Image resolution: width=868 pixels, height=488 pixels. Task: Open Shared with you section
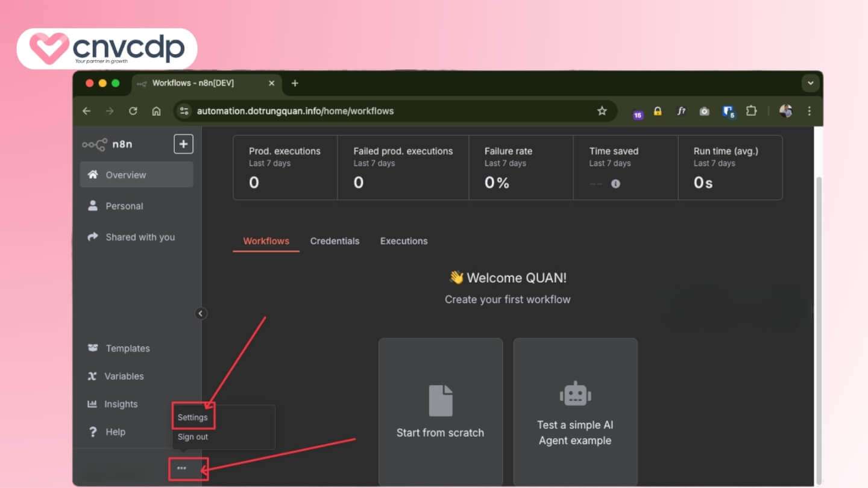click(x=139, y=237)
